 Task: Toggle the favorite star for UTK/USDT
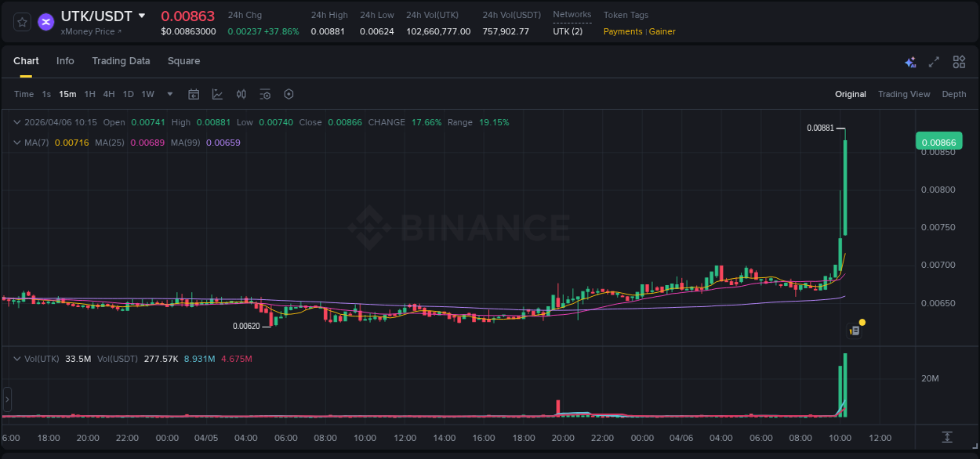21,22
